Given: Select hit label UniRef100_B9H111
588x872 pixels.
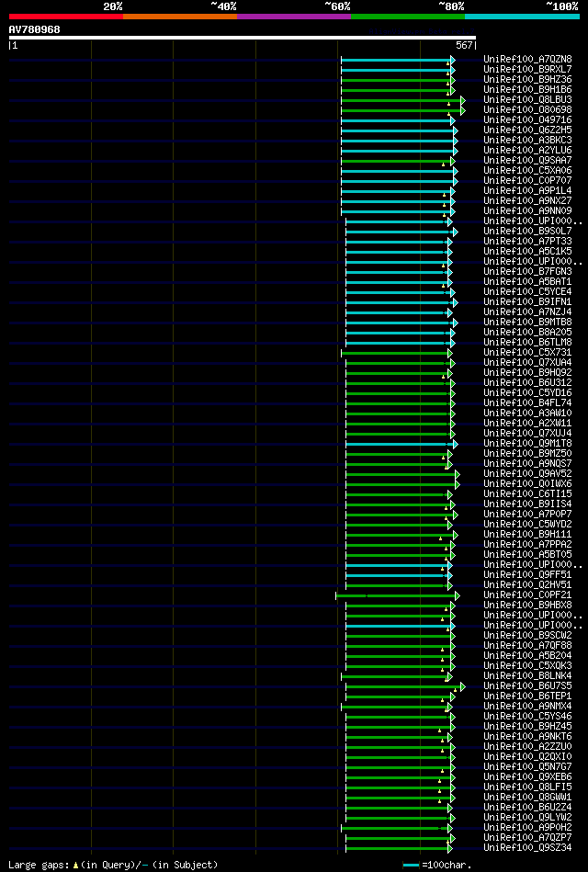Looking at the screenshot, I should pos(527,535).
